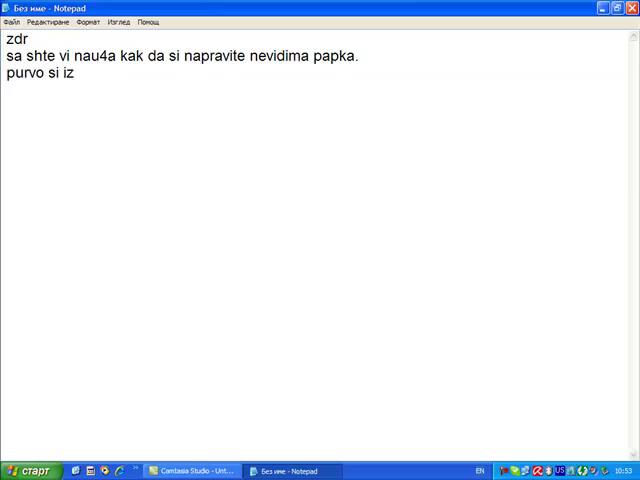Open the Файл menu
Viewport: 640px width, 480px height.
coord(11,22)
